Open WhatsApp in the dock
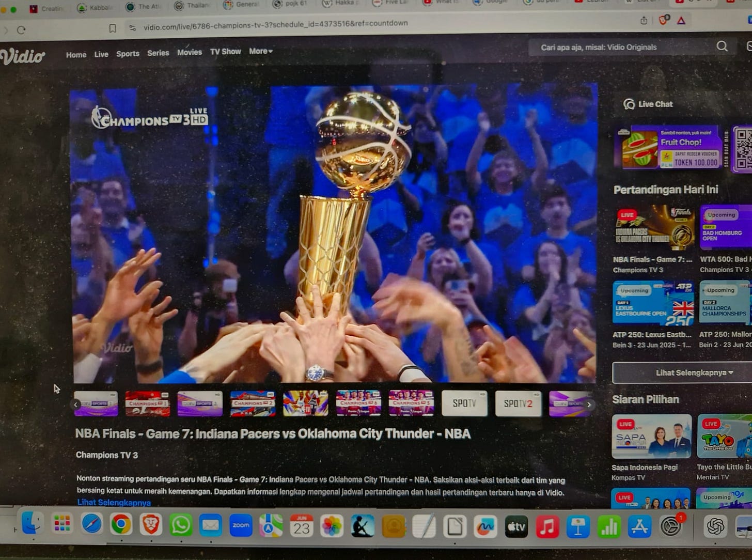The height and width of the screenshot is (560, 752). (x=180, y=525)
